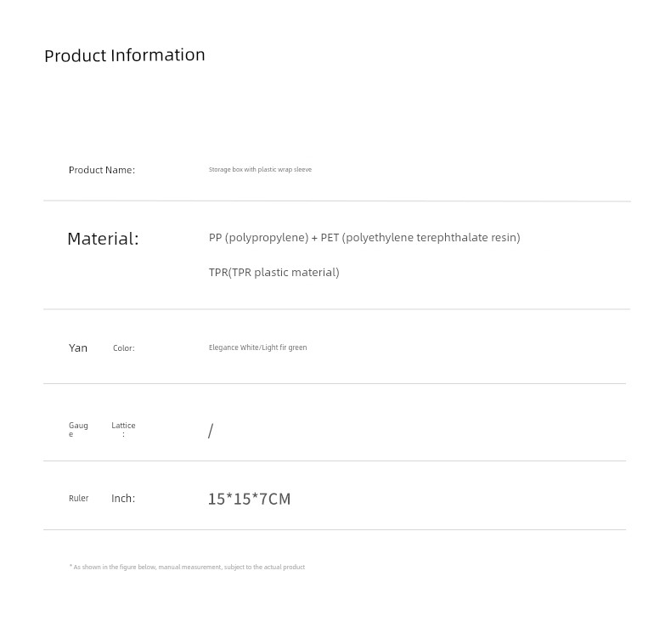
Task: Click 'Light fir green' color name
Action: pos(285,347)
